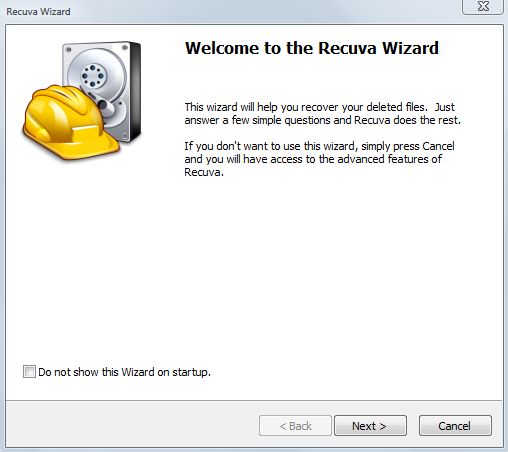Click the empty white area of the wizard page
This screenshot has height=452, width=508.
click(253, 267)
